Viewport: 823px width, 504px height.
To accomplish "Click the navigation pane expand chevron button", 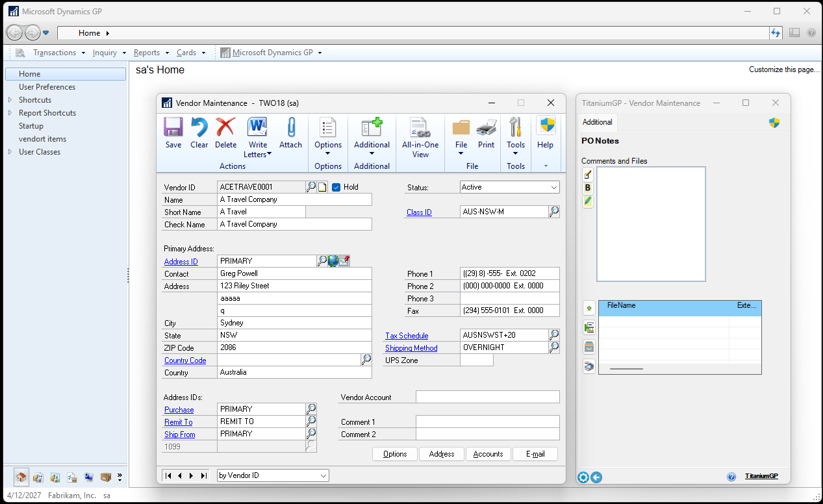I will coord(120,477).
